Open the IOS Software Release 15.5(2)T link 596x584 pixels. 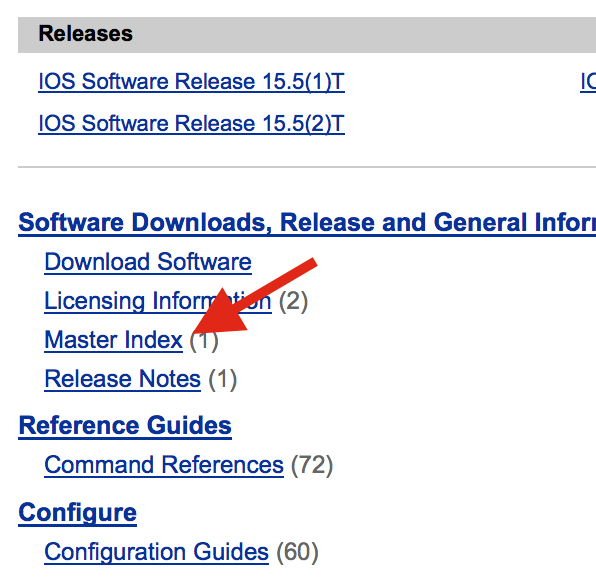tap(191, 124)
